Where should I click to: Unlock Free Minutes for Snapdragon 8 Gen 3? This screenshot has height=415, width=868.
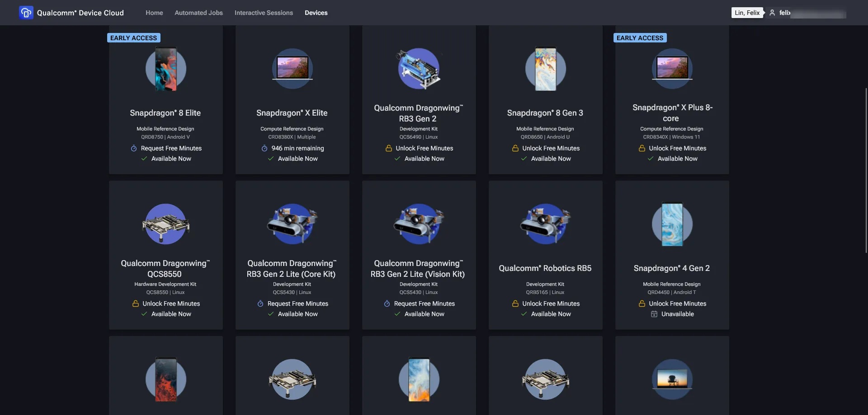coord(551,148)
